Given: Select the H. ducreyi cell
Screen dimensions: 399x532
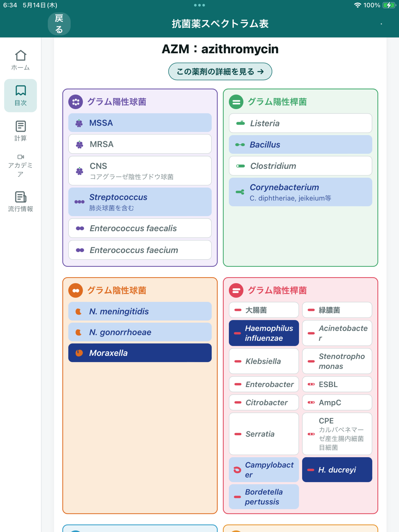Looking at the screenshot, I should [x=337, y=470].
